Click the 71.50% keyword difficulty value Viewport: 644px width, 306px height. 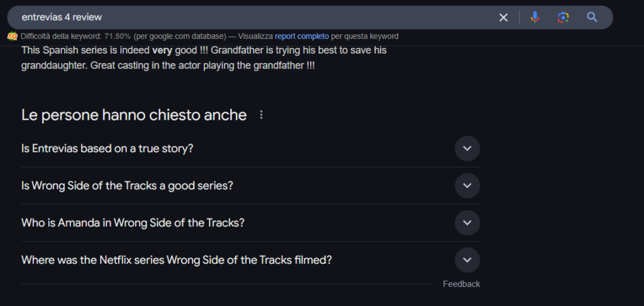coord(118,36)
